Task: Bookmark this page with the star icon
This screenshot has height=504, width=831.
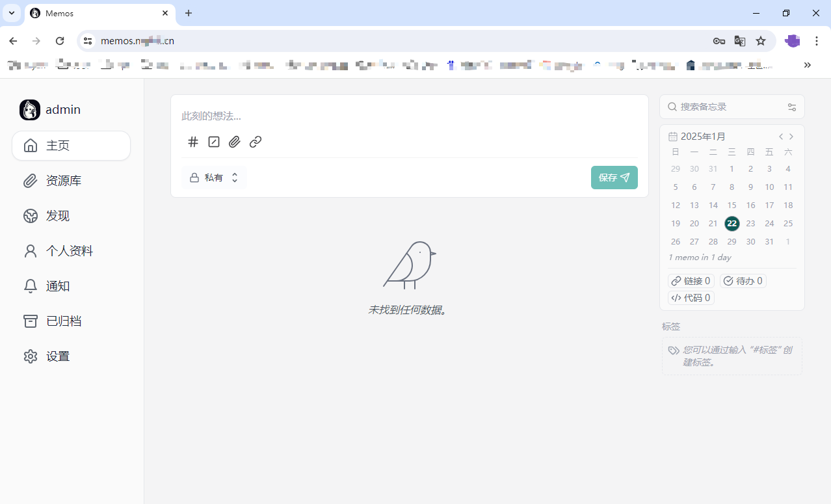Action: pyautogui.click(x=761, y=41)
